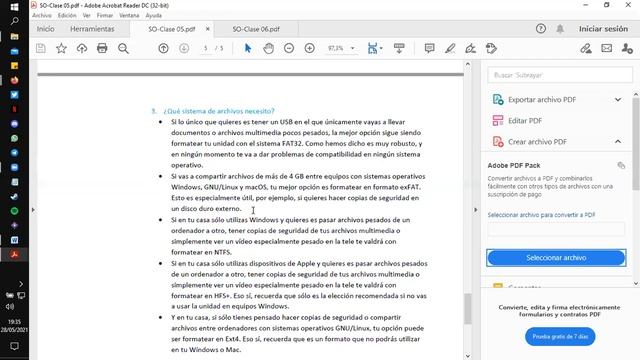
Task: Open Word from the taskbar
Action: 14,240
